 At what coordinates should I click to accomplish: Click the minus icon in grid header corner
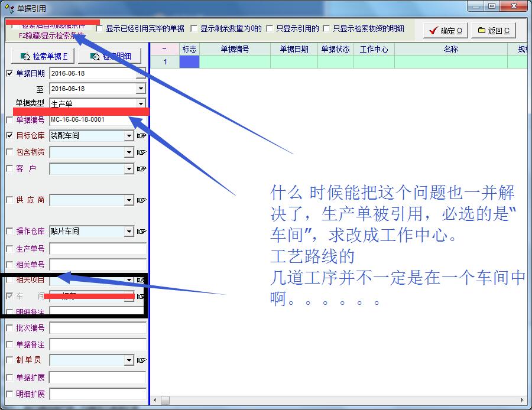[x=164, y=49]
